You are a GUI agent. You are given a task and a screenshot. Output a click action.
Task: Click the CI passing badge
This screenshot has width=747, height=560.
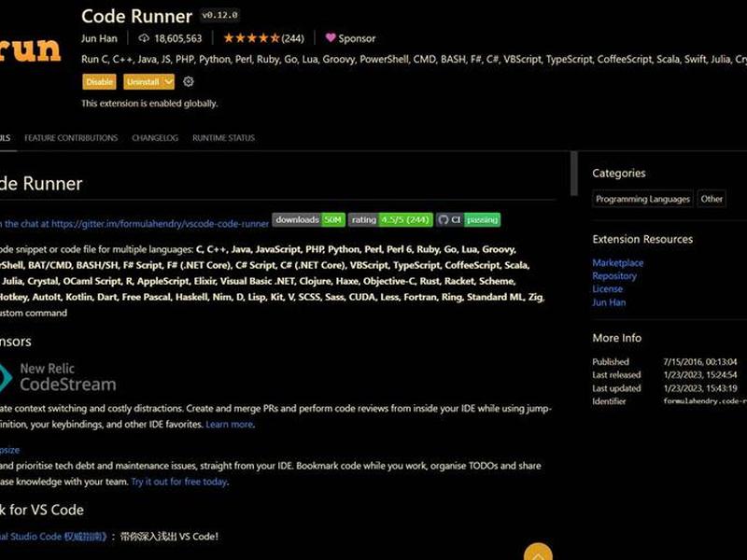tap(468, 219)
